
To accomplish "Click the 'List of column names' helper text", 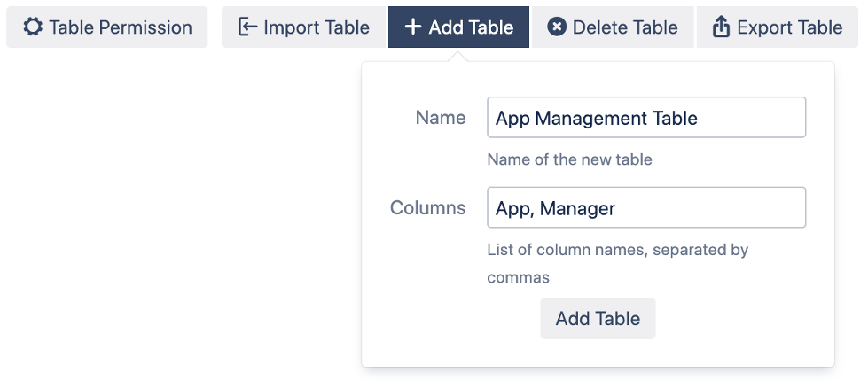I will point(618,250).
